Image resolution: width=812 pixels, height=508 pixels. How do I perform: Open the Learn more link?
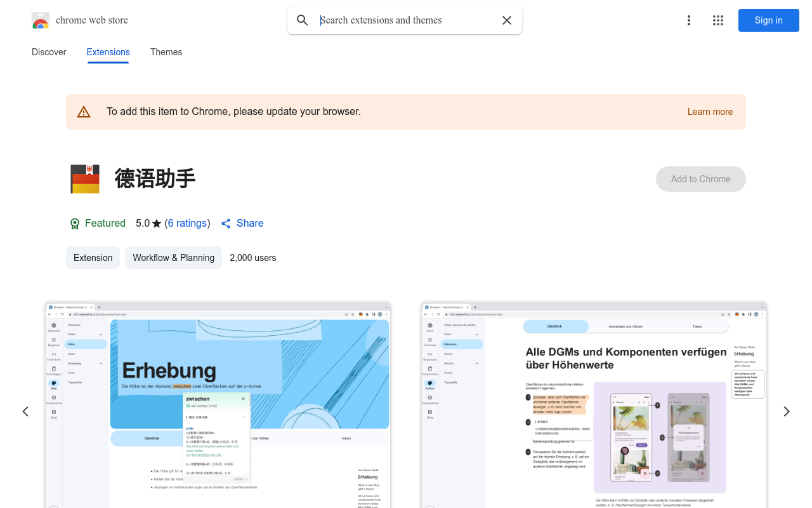(710, 112)
